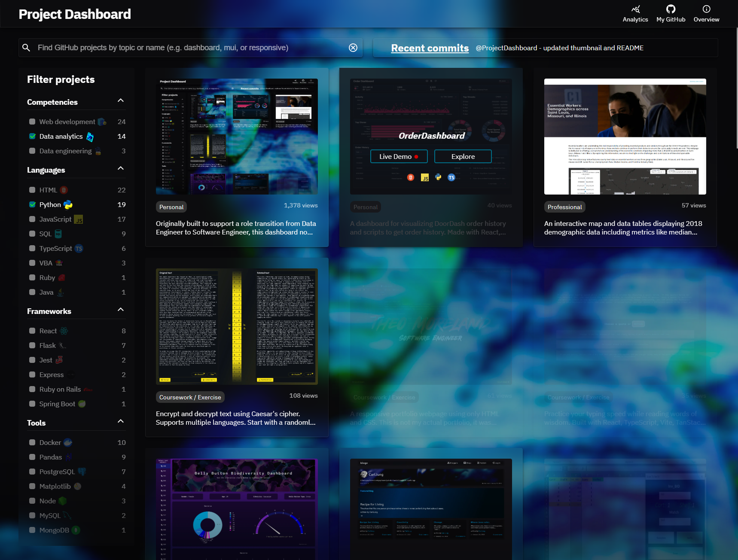Click the Python icon on OrderDashboard card
738x560 pixels.
[x=438, y=177]
